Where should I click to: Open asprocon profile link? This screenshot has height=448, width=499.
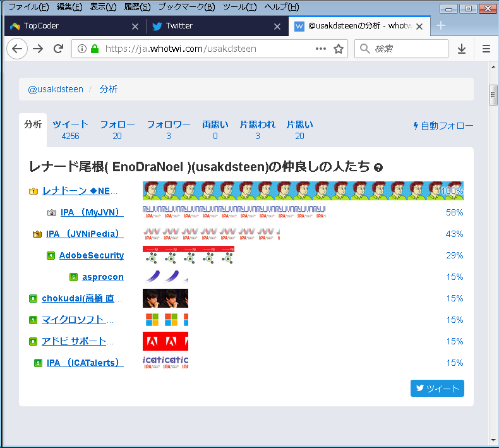coord(103,277)
